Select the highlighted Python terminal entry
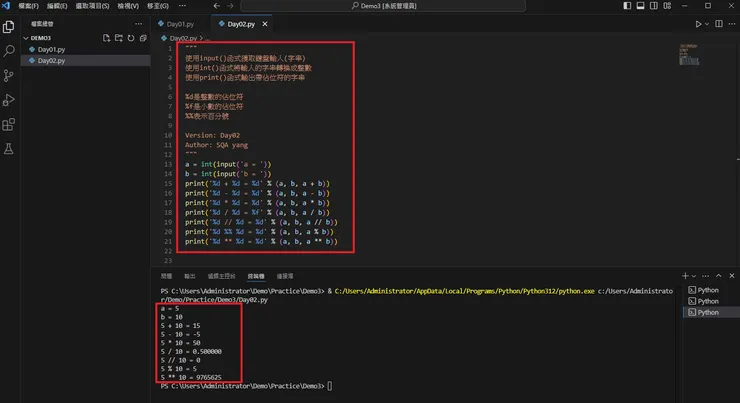The image size is (740, 403). [708, 312]
